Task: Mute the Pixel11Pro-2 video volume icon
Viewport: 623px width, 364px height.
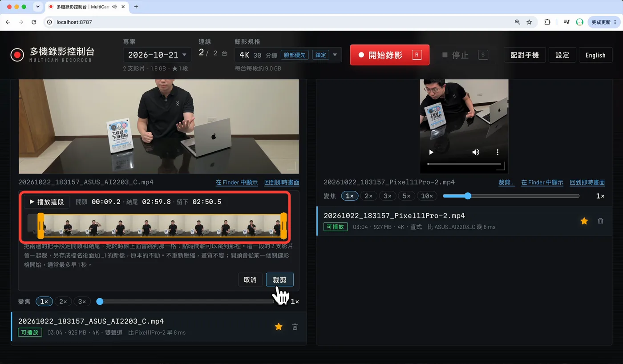Action: [476, 152]
